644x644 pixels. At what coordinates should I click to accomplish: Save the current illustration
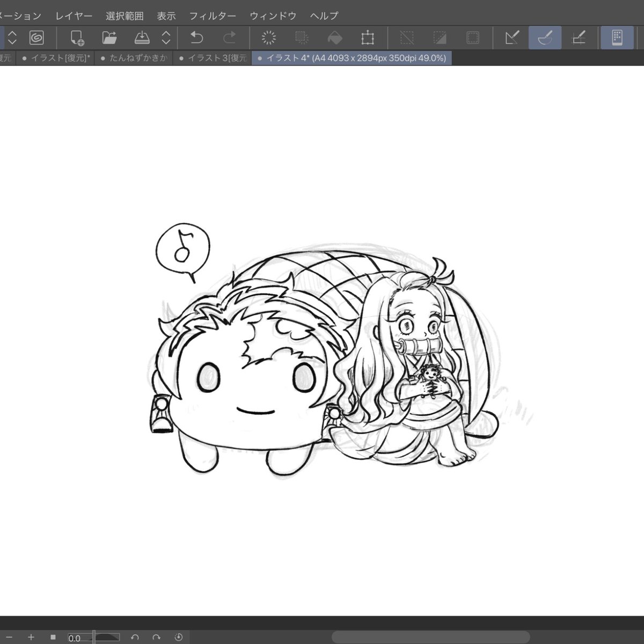(x=142, y=38)
